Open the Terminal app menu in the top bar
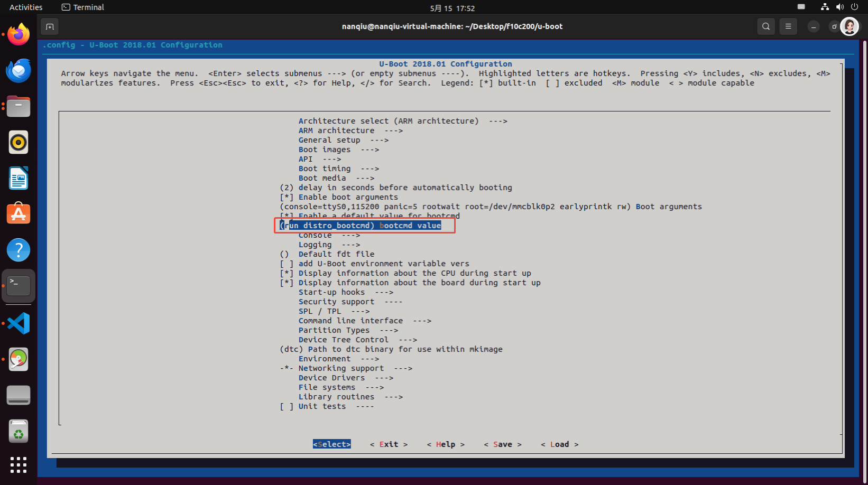 point(83,7)
